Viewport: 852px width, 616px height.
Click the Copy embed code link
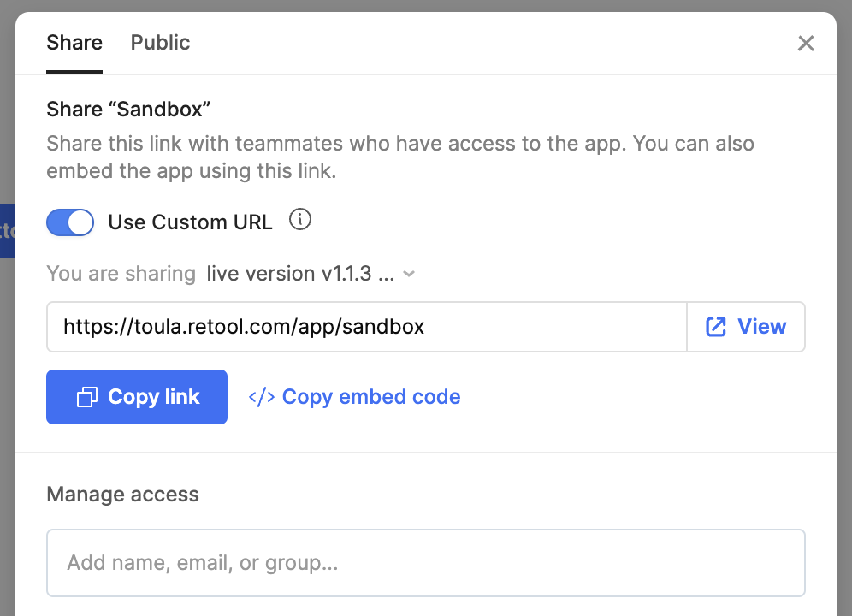click(370, 397)
